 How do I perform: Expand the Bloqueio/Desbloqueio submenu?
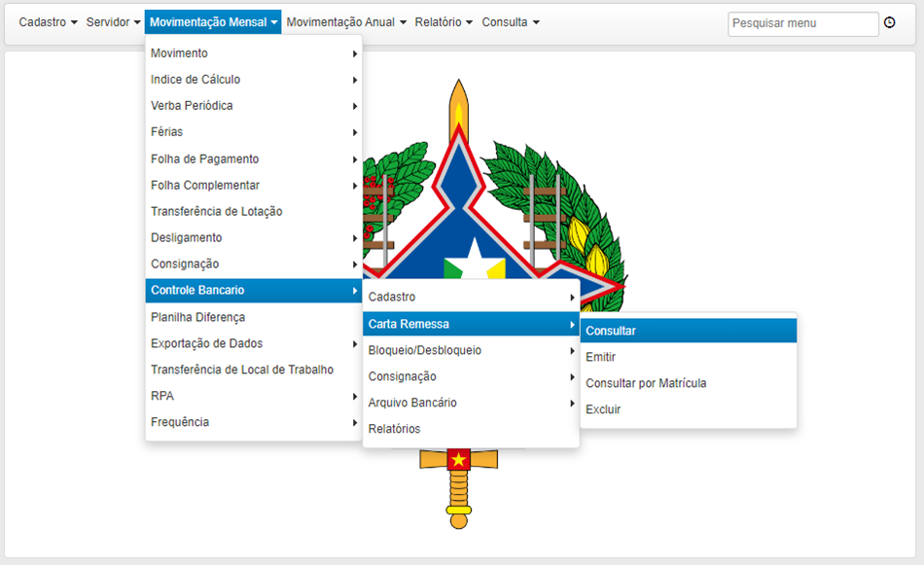coord(471,350)
